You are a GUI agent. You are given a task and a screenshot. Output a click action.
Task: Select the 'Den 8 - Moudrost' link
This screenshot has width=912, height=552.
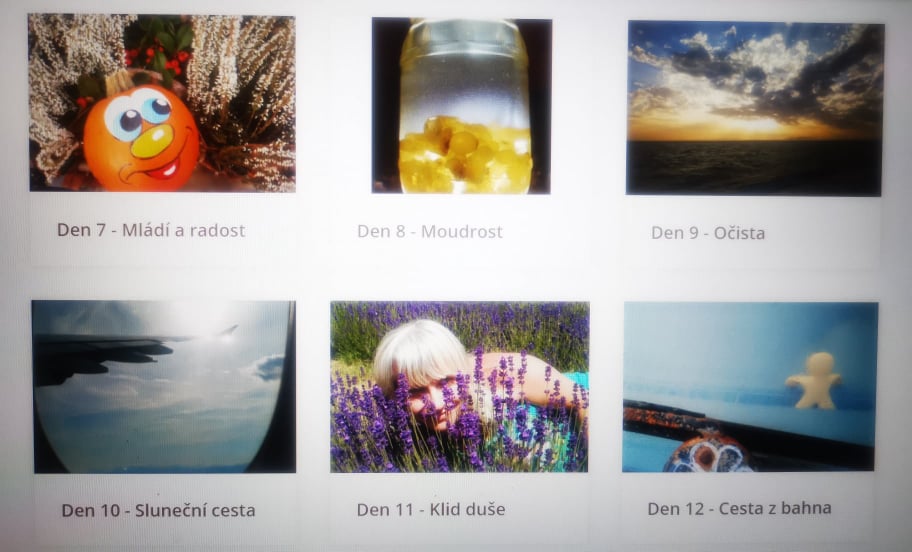coord(430,232)
